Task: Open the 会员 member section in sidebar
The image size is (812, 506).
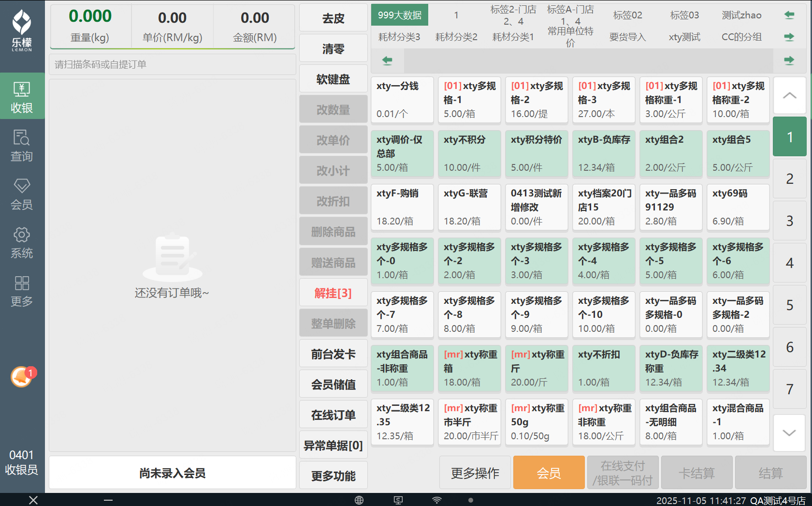Action: [x=22, y=193]
